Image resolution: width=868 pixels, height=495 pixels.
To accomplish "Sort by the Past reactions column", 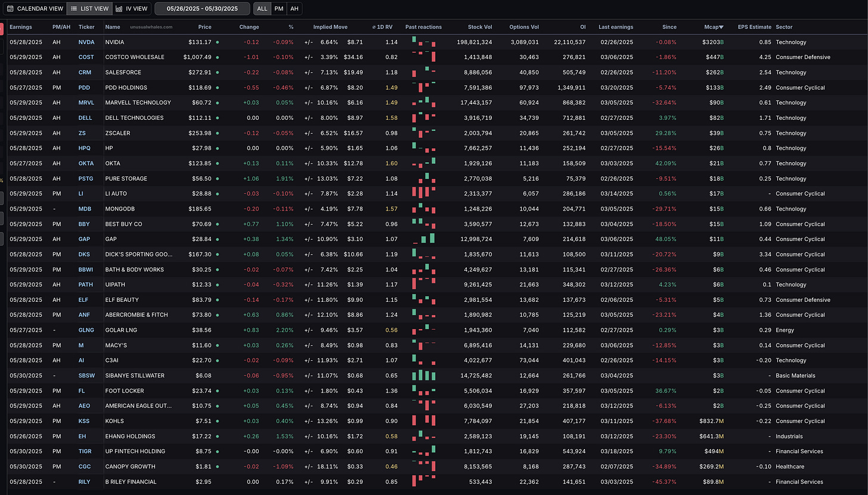I will click(423, 27).
